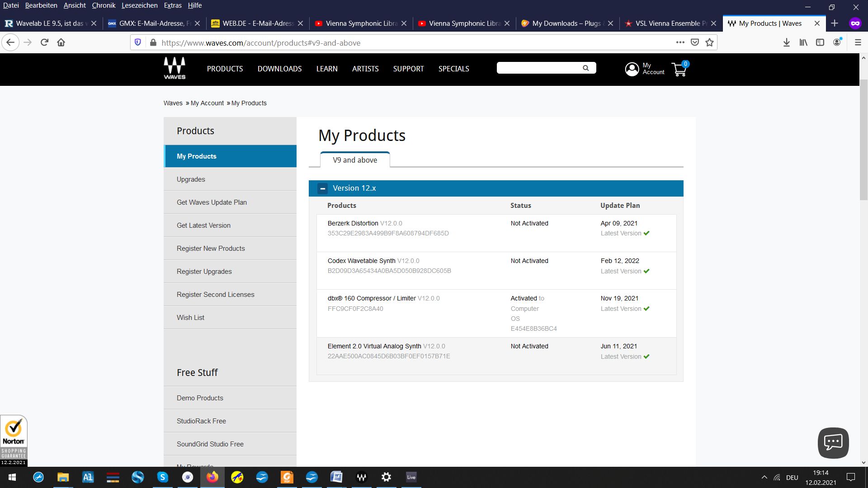Open PRODUCTS navigation menu
The width and height of the screenshot is (868, 488).
click(225, 69)
